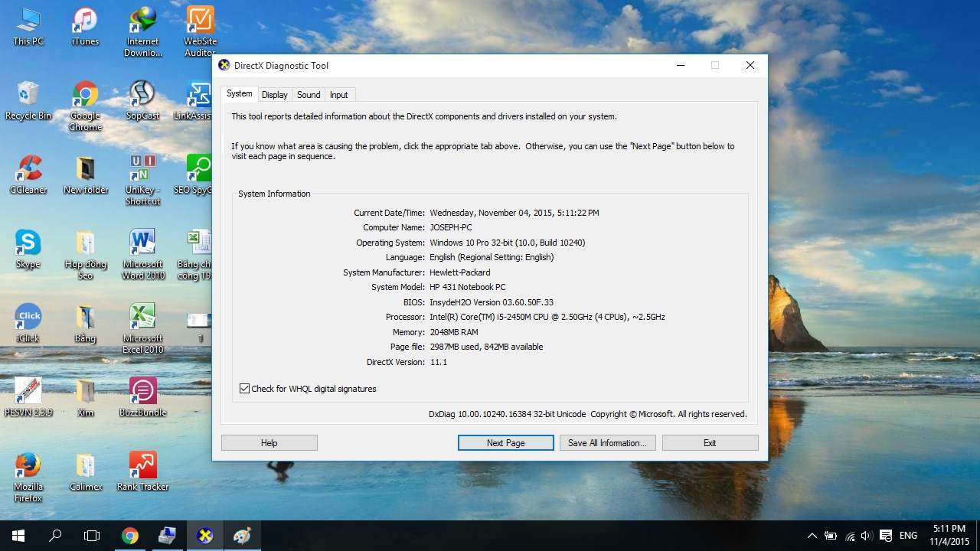Open PESVN 2.3.9 desktop icon
The height and width of the screenshot is (551, 980).
click(x=28, y=397)
